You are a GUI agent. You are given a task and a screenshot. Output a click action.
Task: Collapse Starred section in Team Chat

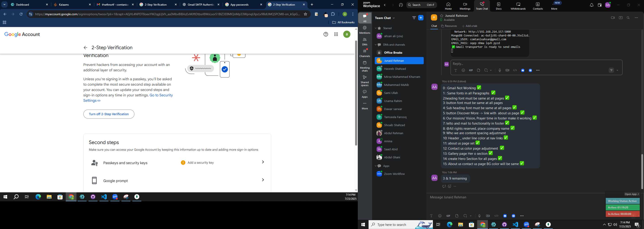click(x=375, y=28)
